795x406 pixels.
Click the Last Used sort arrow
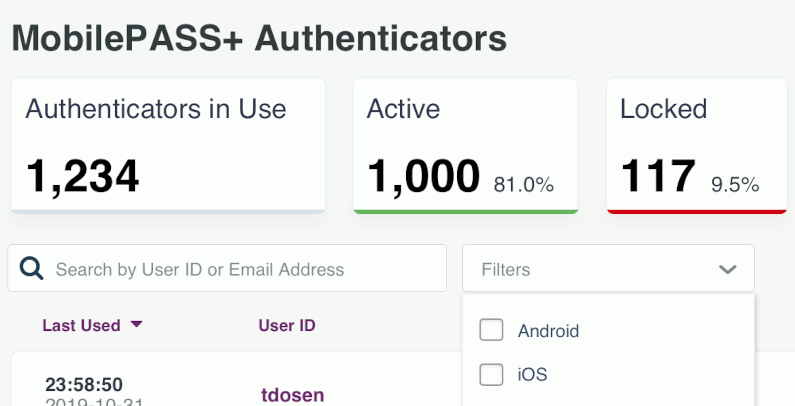pyautogui.click(x=136, y=324)
